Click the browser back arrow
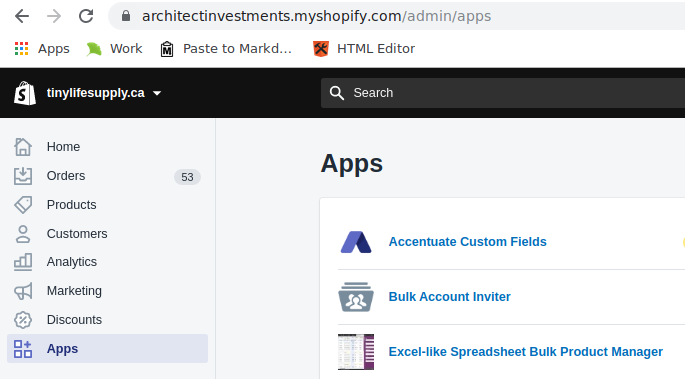The image size is (685, 379). click(x=22, y=16)
